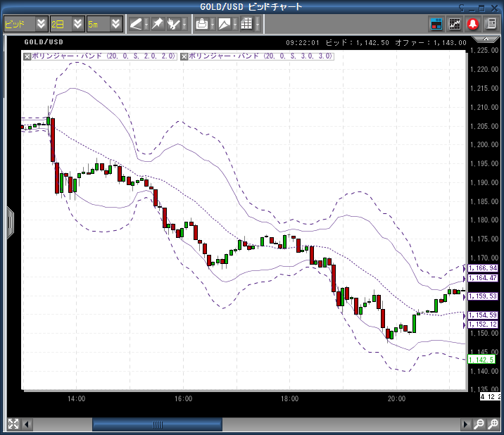The image size is (504, 435).
Task: Remove Bollinger Band (20, 0, S, 3.0, 3.0) indicator
Action: (x=184, y=56)
